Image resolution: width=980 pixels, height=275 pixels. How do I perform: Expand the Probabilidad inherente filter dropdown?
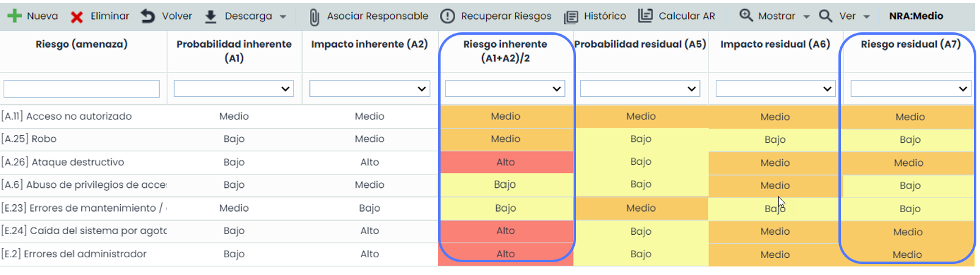[234, 89]
